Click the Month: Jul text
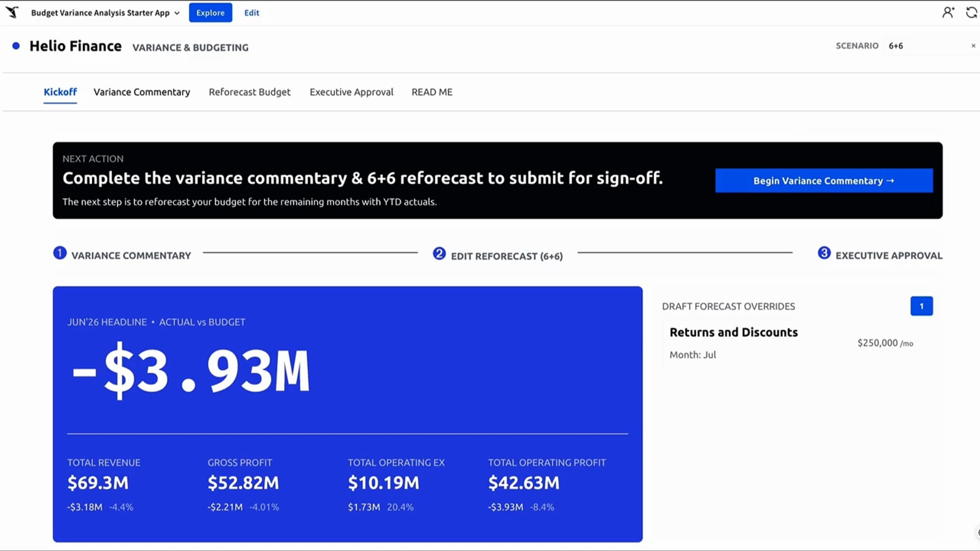980x551 pixels. [693, 355]
